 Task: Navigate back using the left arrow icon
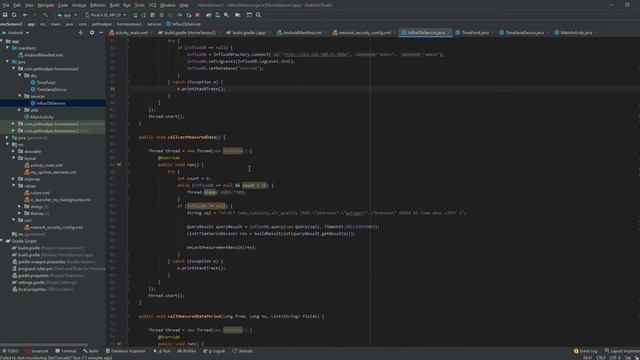[x=25, y=15]
